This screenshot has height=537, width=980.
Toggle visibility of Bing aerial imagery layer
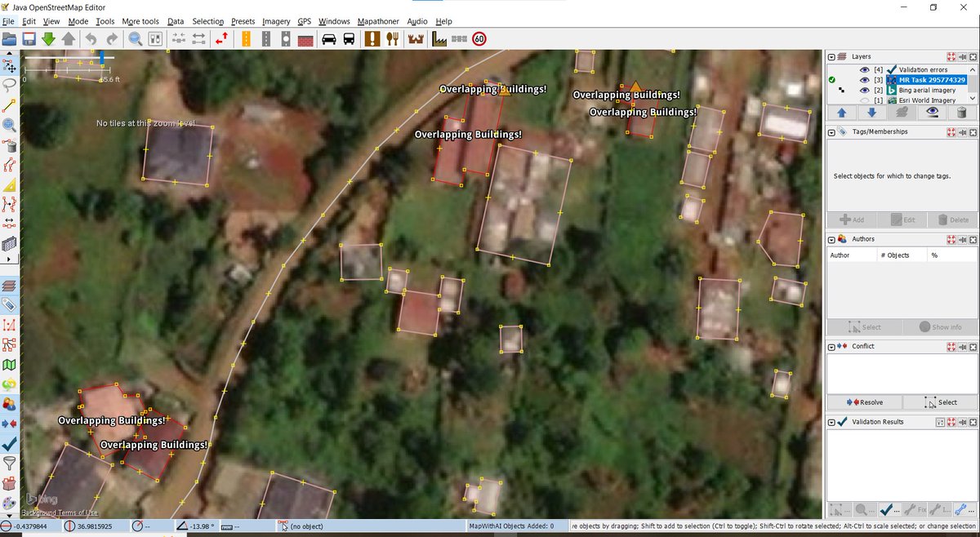[x=864, y=90]
